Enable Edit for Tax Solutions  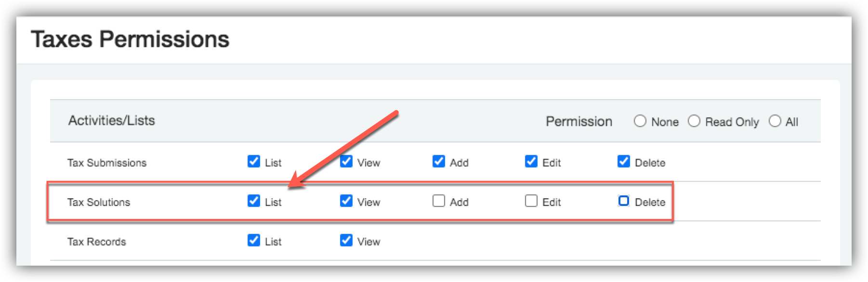click(531, 201)
